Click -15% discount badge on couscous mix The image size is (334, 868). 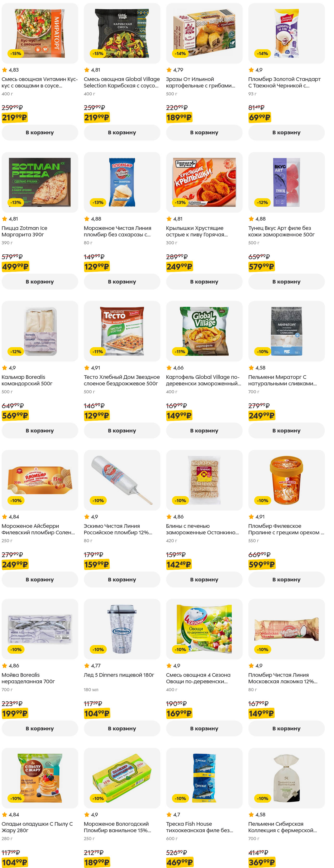[x=16, y=54]
